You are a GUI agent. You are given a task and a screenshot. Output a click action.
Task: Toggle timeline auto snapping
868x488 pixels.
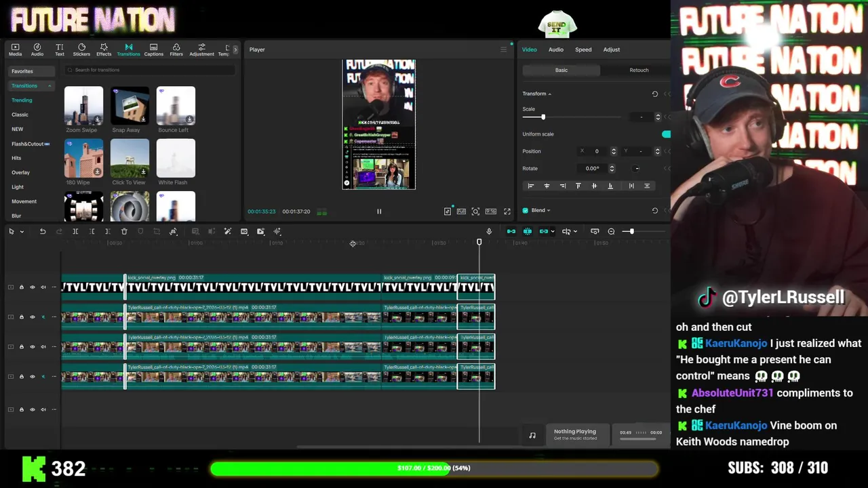tap(528, 232)
